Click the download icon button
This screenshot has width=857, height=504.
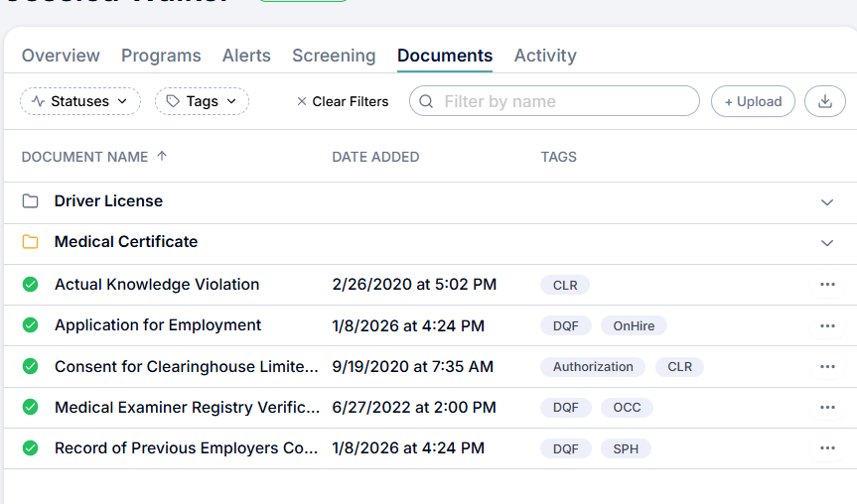click(825, 101)
